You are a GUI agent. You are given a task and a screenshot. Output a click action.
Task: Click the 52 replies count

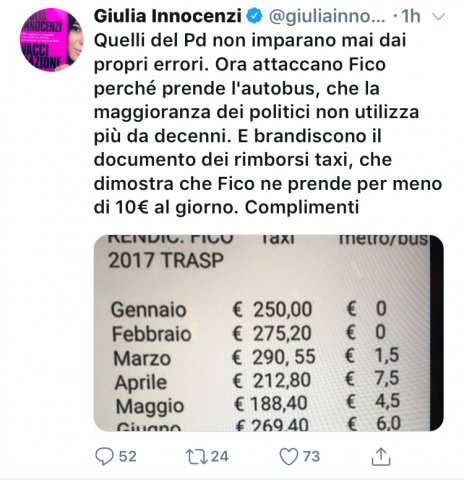[128, 456]
